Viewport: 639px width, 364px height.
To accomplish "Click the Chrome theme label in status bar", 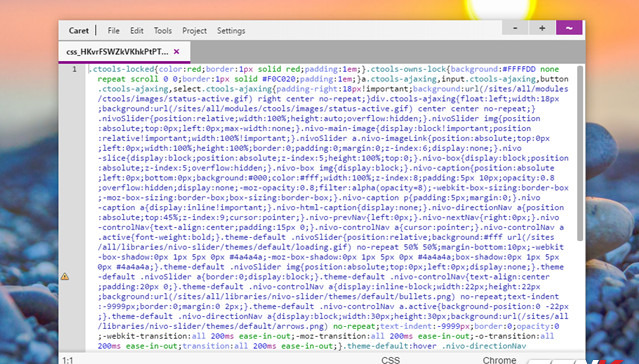I will (500, 360).
